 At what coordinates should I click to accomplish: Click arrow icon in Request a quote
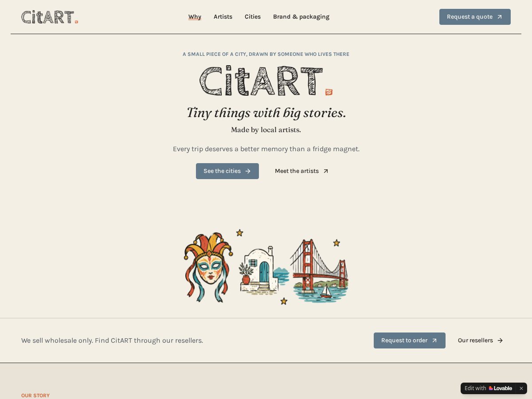[500, 17]
